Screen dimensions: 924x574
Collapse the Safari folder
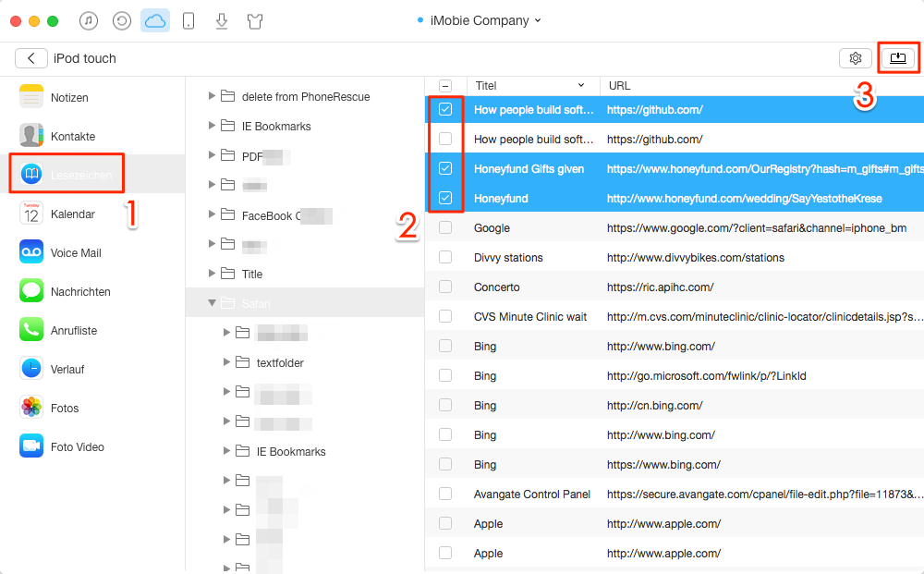pos(212,303)
